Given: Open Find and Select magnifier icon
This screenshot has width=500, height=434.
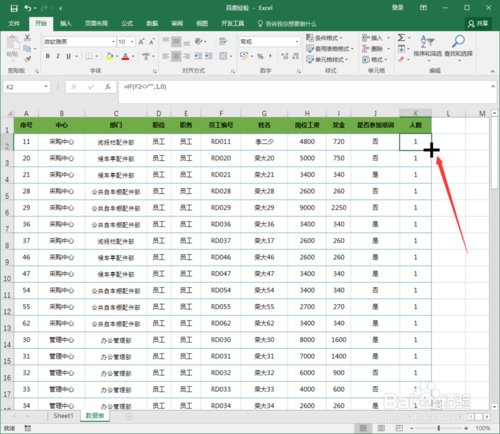Looking at the screenshot, I should (458, 41).
